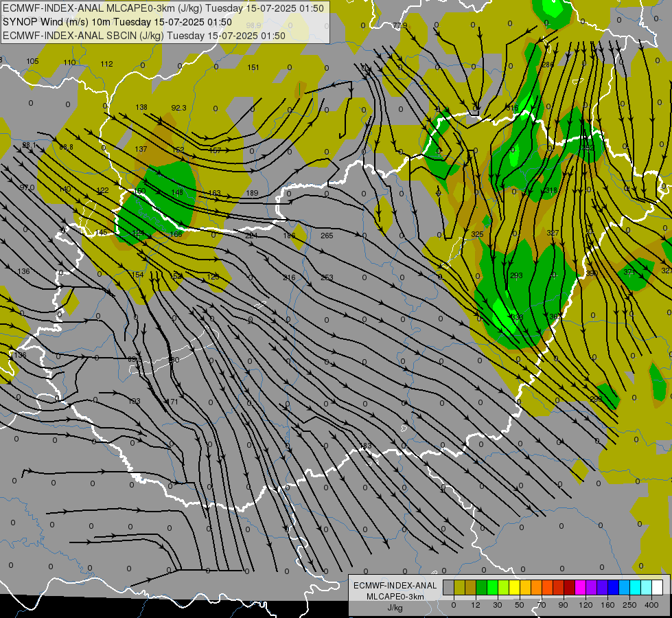Click the map value 77.9
The height and width of the screenshot is (618, 672).
point(400,25)
